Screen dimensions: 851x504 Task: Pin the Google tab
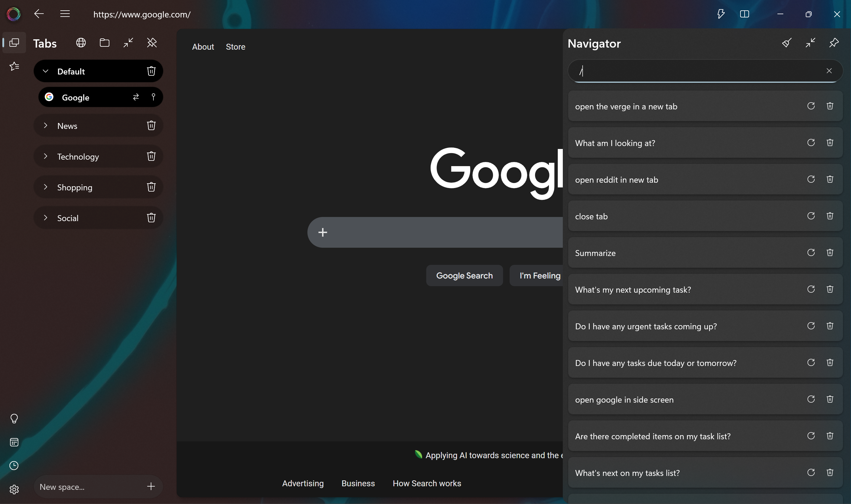coord(153,97)
